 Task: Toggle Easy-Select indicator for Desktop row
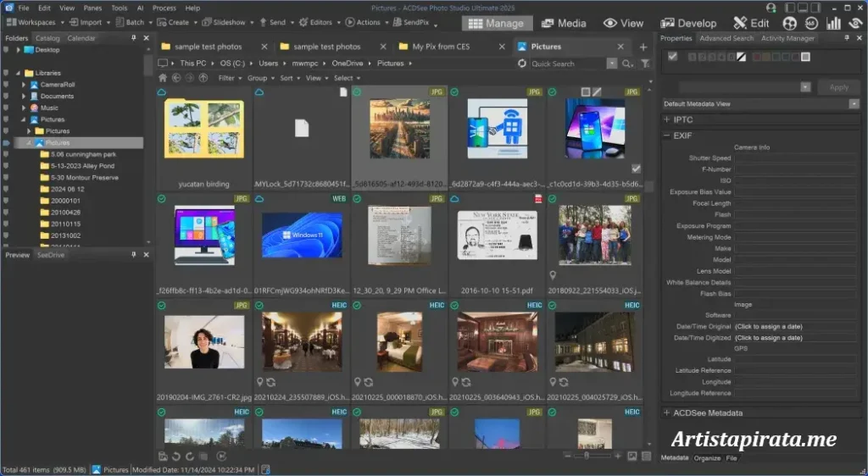6,50
